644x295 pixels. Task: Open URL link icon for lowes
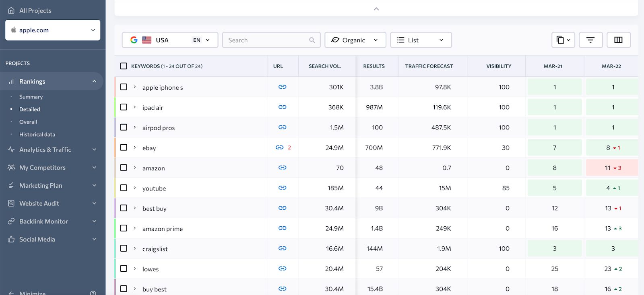pos(283,268)
